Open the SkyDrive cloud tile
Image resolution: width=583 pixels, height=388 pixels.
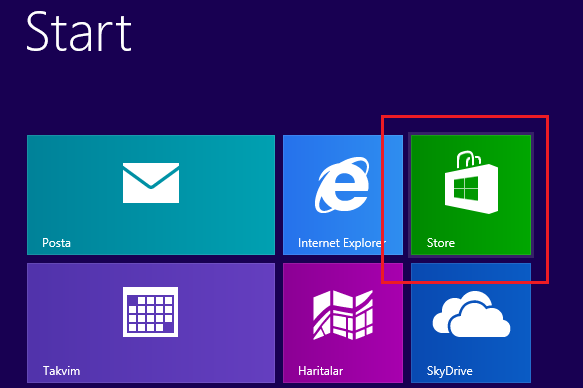[x=471, y=323]
